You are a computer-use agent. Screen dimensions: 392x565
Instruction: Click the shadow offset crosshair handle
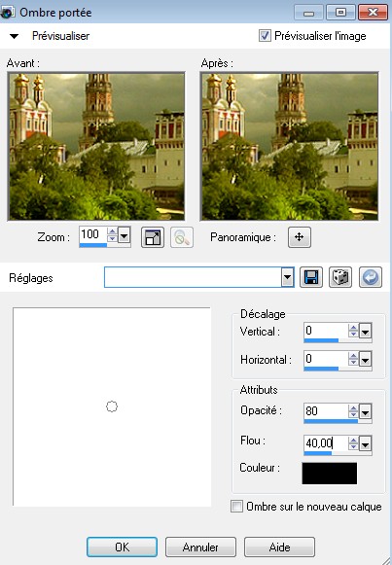click(x=112, y=406)
